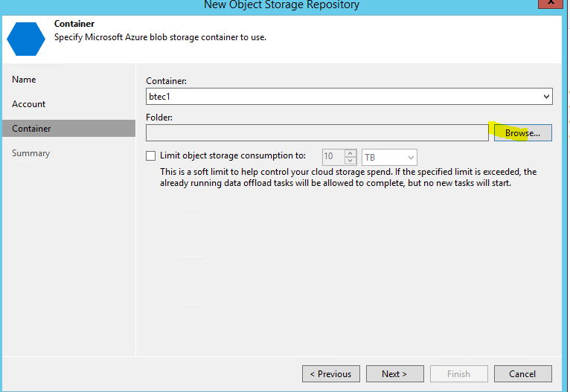This screenshot has height=392, width=570.
Task: Close the dialog with the red X button
Action: coord(551,3)
